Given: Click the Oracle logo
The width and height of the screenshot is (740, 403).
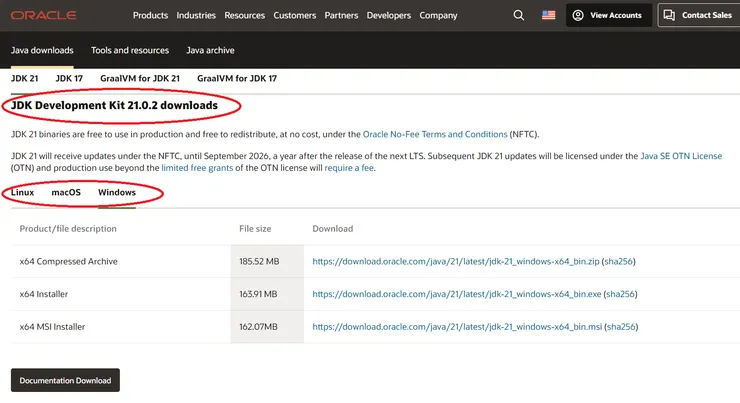Looking at the screenshot, I should [x=49, y=15].
